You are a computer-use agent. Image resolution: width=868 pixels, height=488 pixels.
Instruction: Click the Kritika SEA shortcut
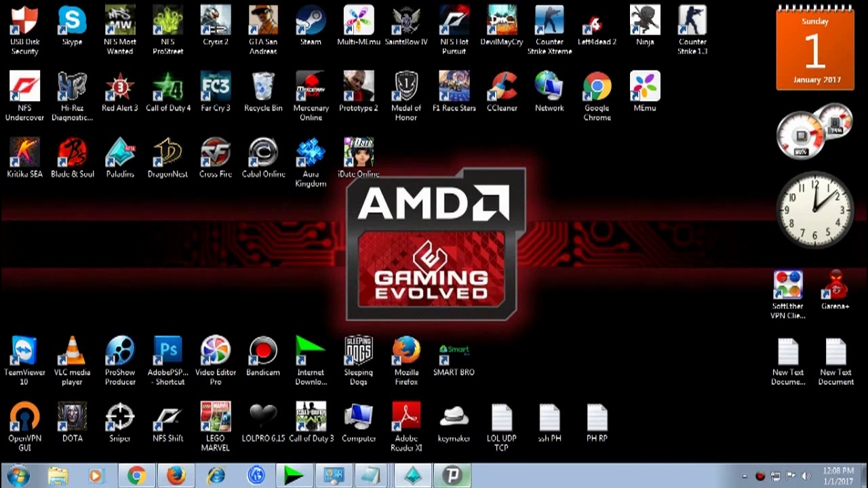coord(24,159)
